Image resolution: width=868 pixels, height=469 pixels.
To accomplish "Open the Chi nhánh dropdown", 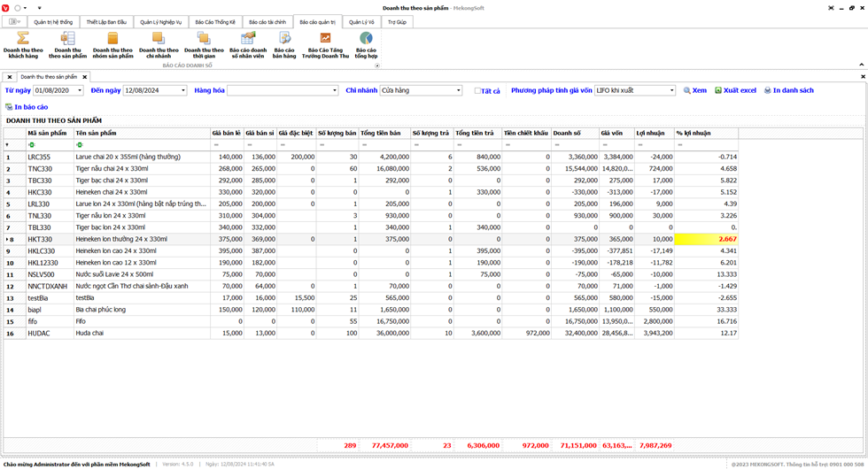I will coord(458,90).
